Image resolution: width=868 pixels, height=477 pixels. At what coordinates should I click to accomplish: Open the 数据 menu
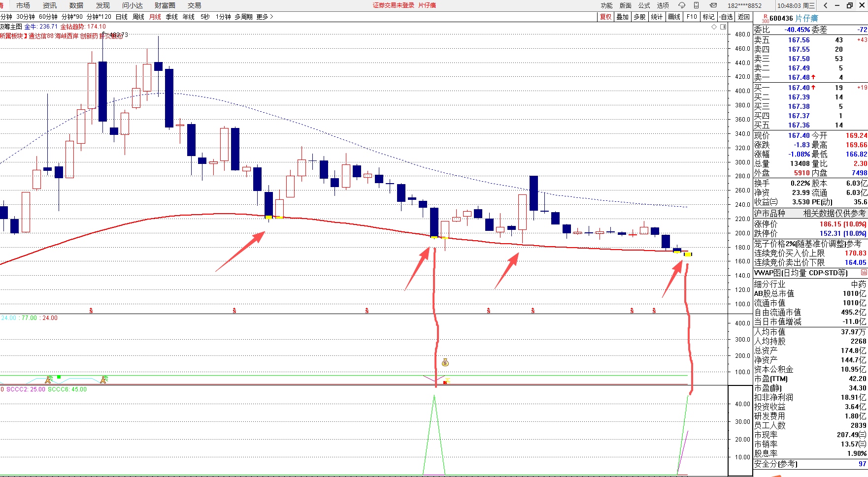point(76,5)
